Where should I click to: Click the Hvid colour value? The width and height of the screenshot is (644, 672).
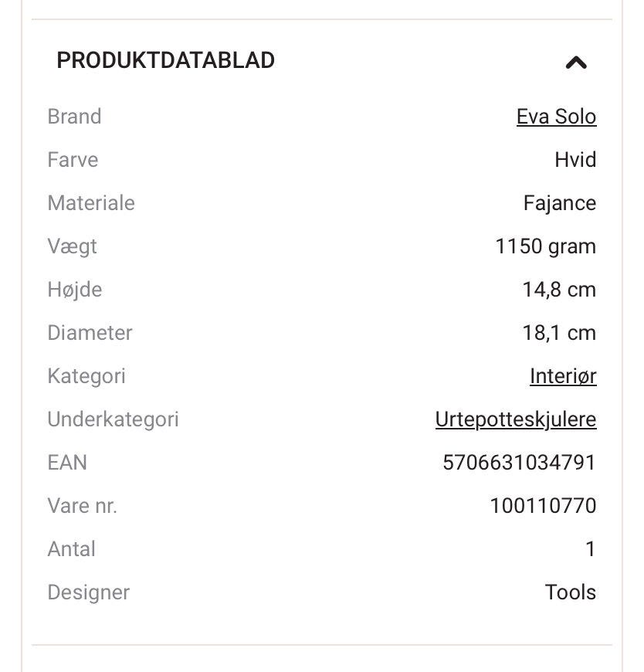(x=575, y=160)
